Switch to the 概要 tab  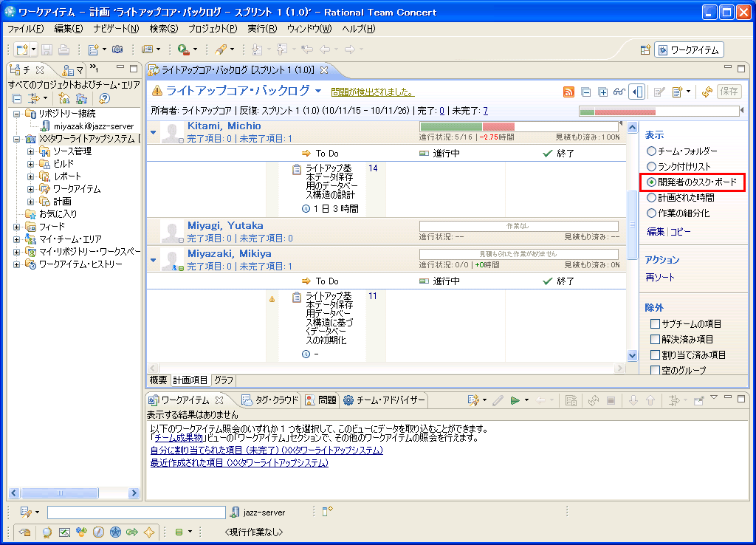[x=158, y=380]
